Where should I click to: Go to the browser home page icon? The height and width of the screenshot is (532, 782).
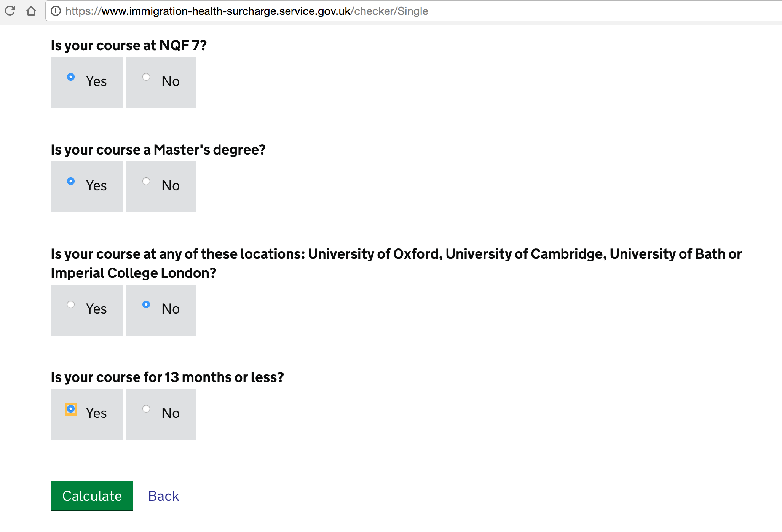pyautogui.click(x=31, y=11)
